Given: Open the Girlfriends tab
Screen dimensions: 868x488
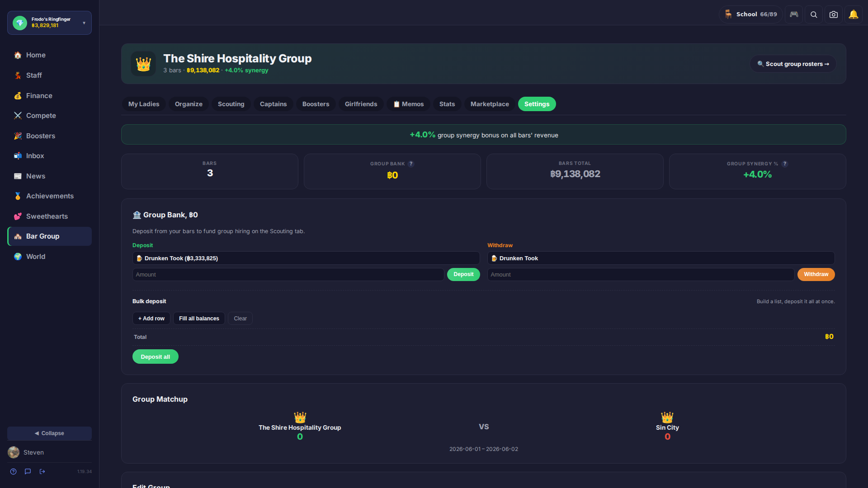Looking at the screenshot, I should [361, 104].
